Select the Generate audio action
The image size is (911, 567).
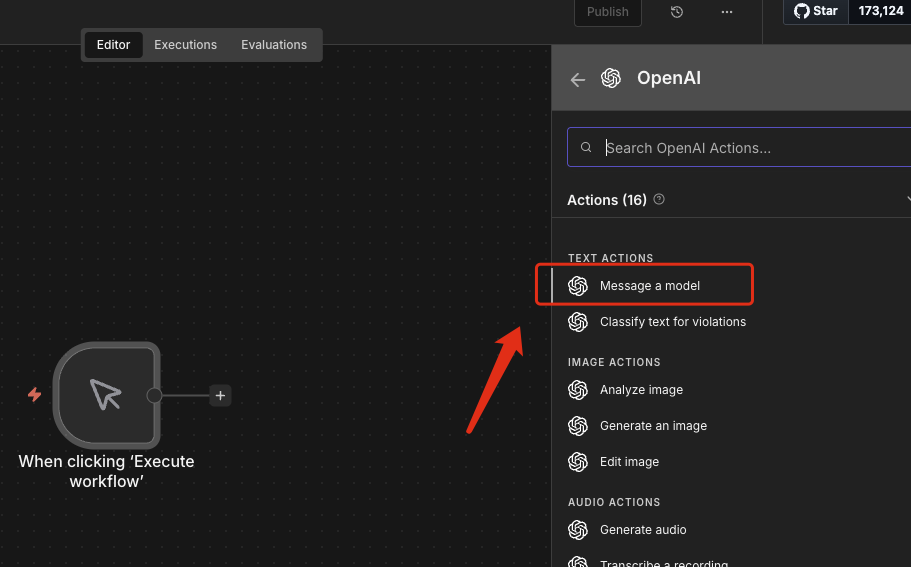click(643, 530)
